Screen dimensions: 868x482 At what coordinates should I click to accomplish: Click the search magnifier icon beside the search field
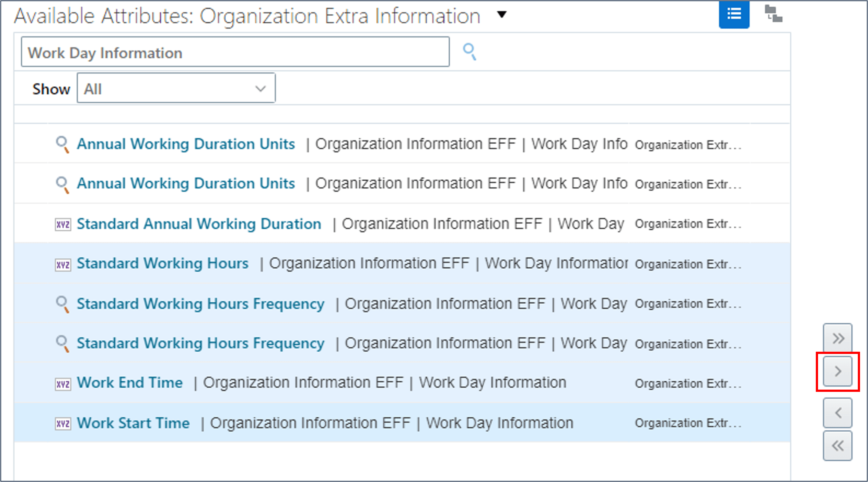[x=469, y=52]
